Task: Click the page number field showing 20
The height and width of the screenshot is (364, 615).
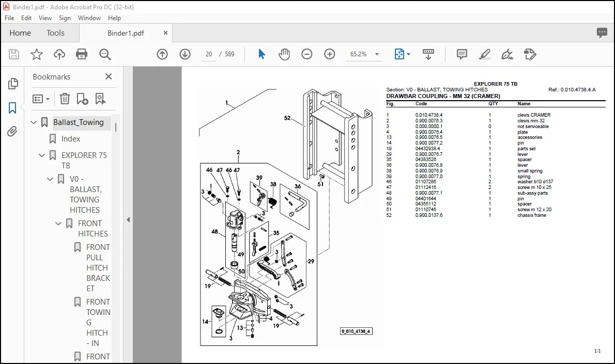Action: (x=209, y=54)
